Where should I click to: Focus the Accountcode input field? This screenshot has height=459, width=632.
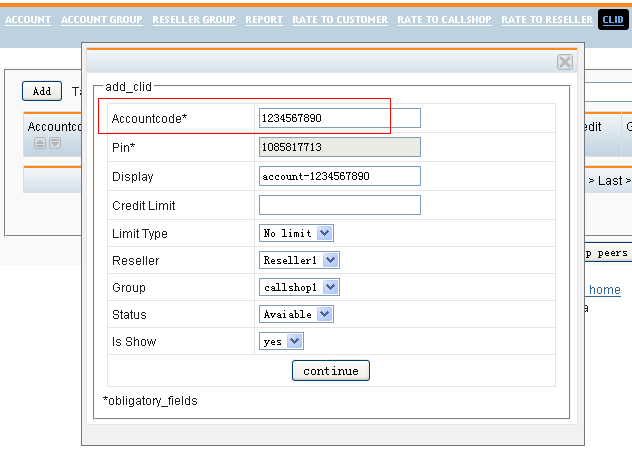(x=339, y=118)
